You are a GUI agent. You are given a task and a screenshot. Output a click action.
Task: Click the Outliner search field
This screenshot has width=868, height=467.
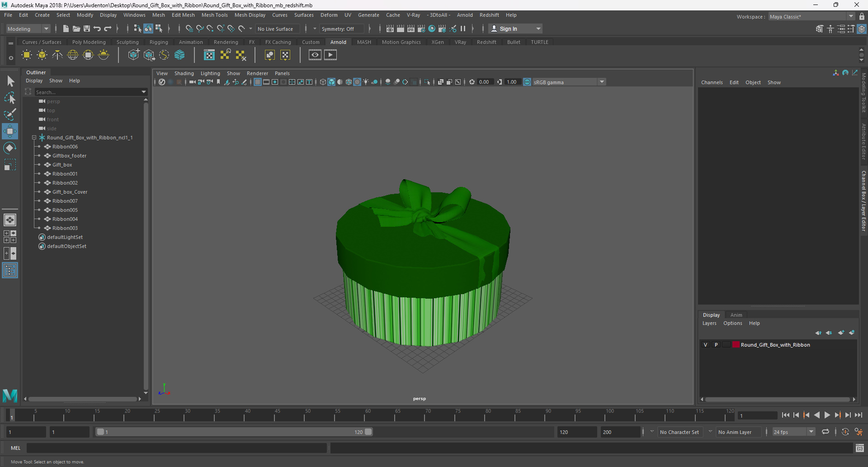pyautogui.click(x=88, y=92)
